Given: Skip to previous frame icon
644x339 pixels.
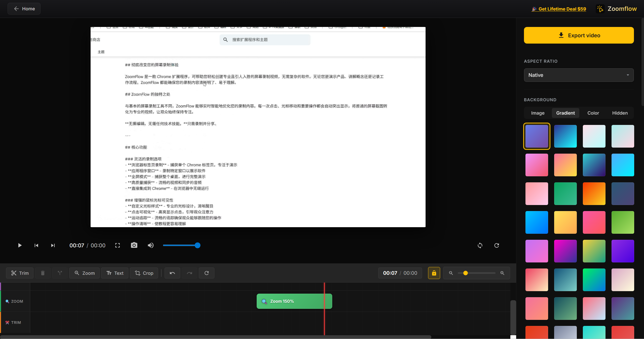Looking at the screenshot, I should (36, 245).
